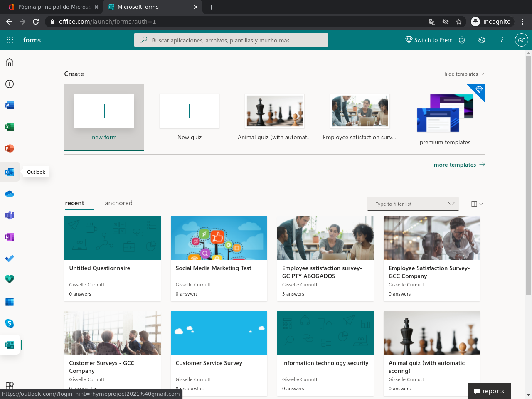Image resolution: width=532 pixels, height=399 pixels.
Task: Open Animal quiz (with automatic scoring) card
Action: [432, 353]
